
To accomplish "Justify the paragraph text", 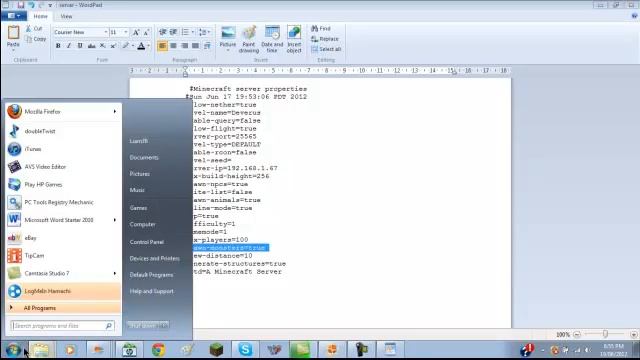I will coord(196,46).
